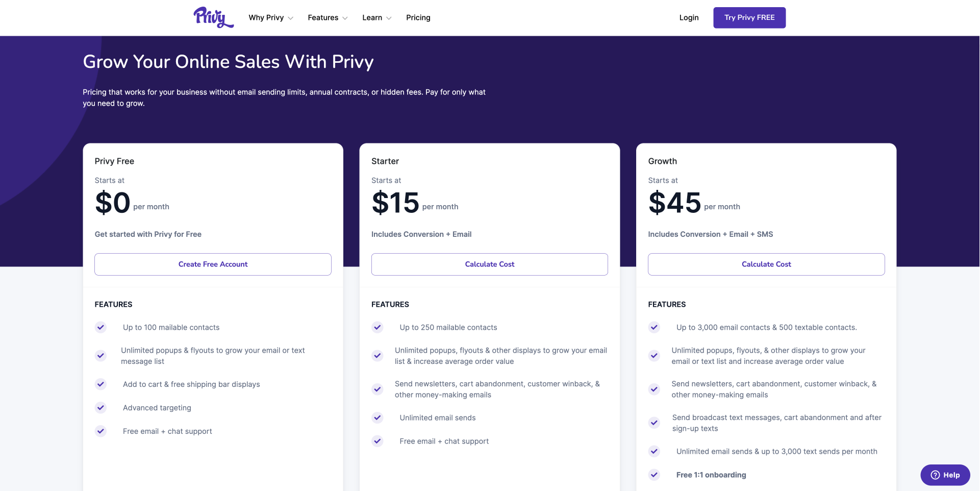
Task: Click Create Free Account in the Privy Free plan
Action: click(213, 264)
